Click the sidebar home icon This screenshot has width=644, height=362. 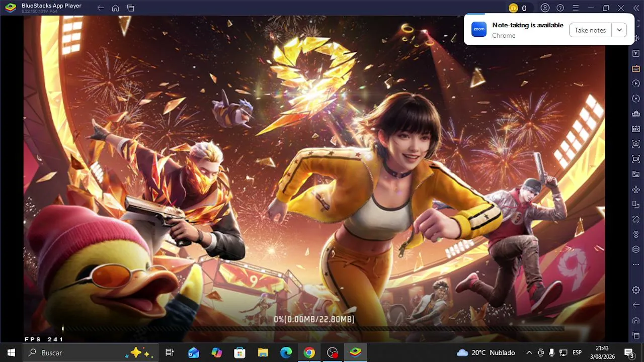(x=636, y=320)
